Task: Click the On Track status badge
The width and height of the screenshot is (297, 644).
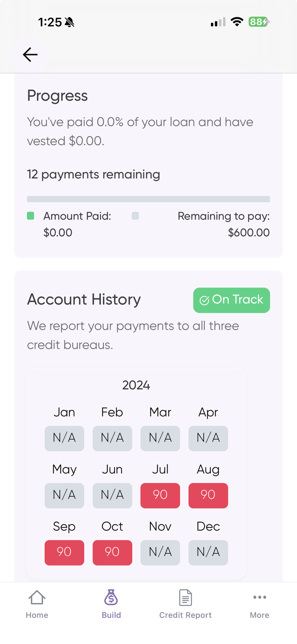Action: [232, 300]
